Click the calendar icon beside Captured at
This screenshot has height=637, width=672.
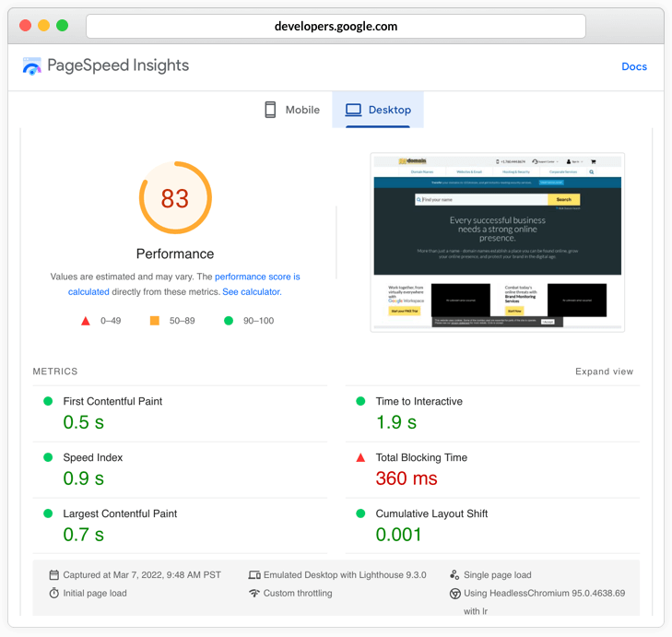[54, 575]
